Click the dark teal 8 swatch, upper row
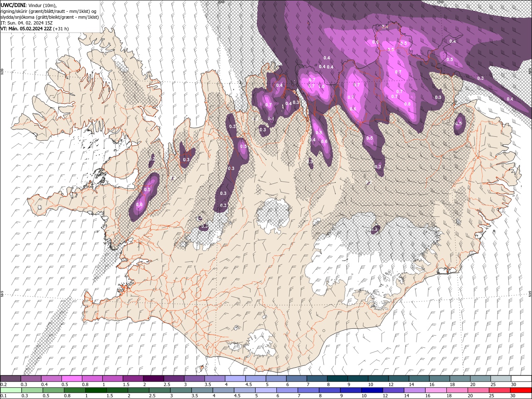Image resolution: width=532 pixels, height=399 pixels. coord(337,379)
